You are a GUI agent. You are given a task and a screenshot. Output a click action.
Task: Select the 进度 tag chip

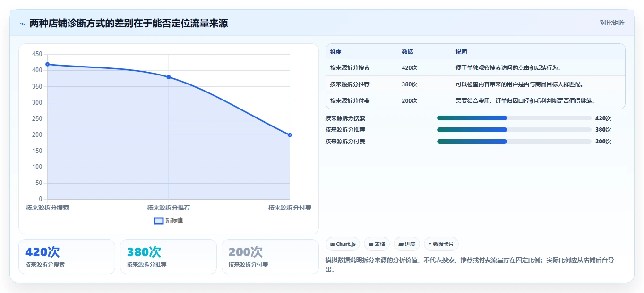point(407,244)
